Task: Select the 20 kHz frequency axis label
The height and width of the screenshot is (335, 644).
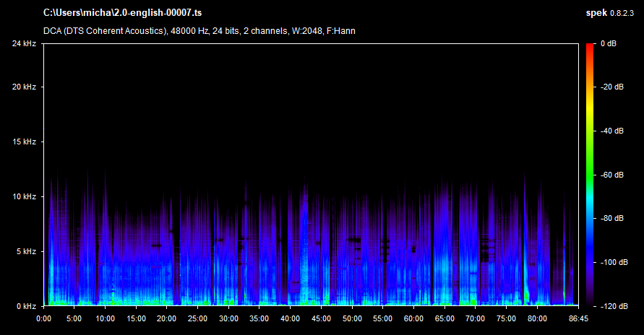Action: (23, 87)
